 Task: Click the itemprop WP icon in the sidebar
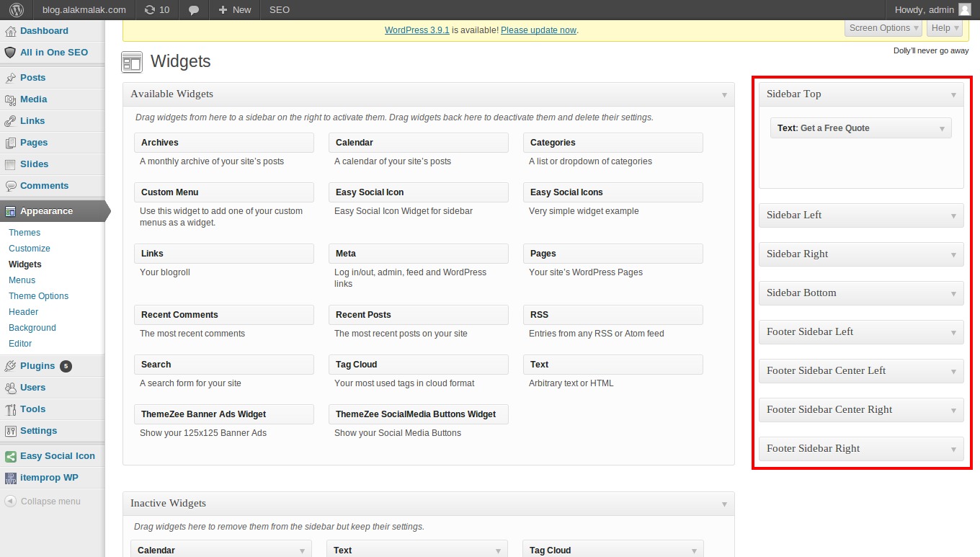10,477
